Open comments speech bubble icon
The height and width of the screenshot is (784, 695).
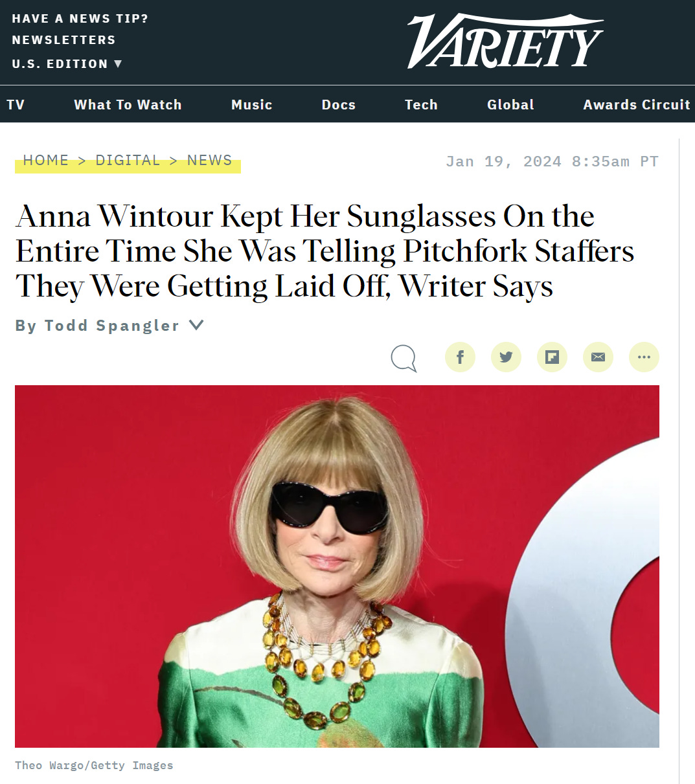click(404, 358)
